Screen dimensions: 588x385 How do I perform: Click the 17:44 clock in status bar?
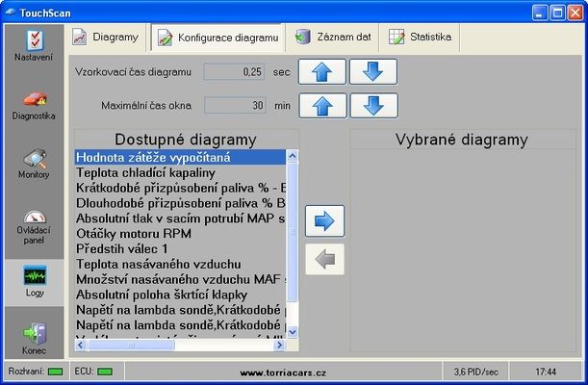[x=546, y=372]
